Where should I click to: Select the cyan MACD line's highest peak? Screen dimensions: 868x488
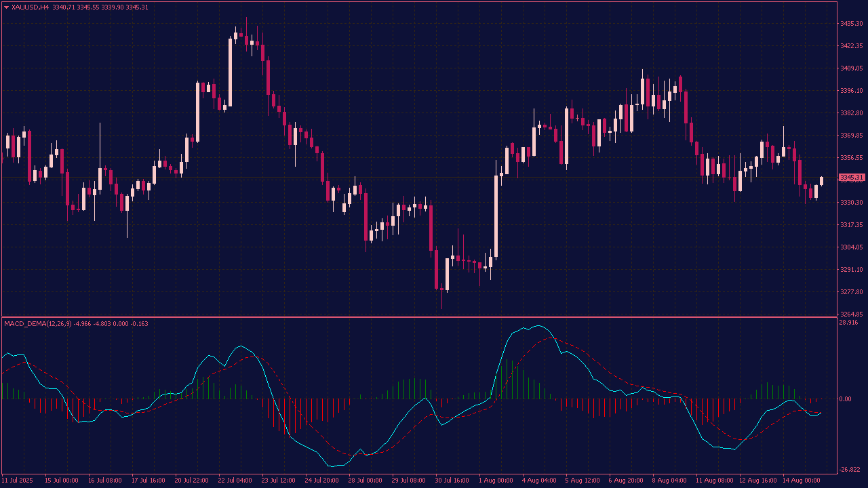(538, 326)
